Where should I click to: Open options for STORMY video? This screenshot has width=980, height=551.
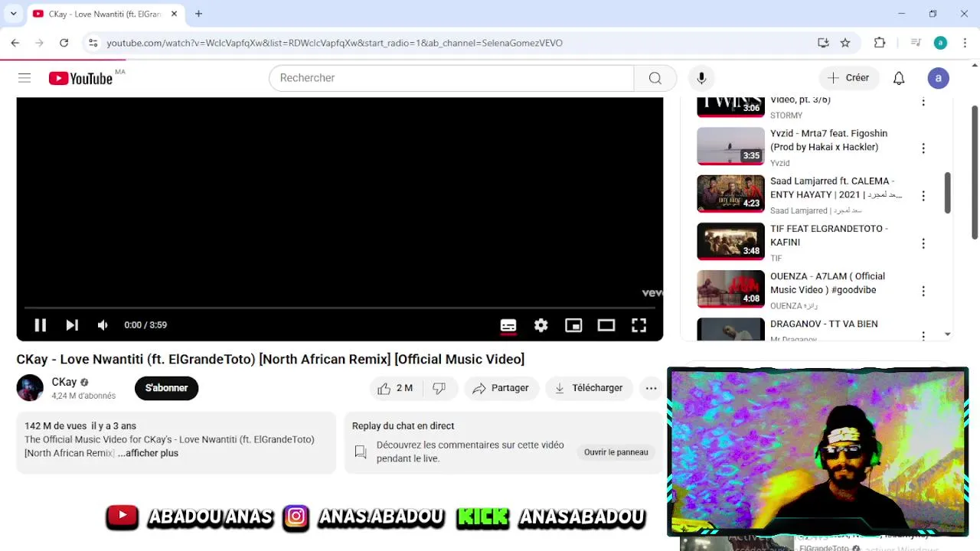point(923,101)
